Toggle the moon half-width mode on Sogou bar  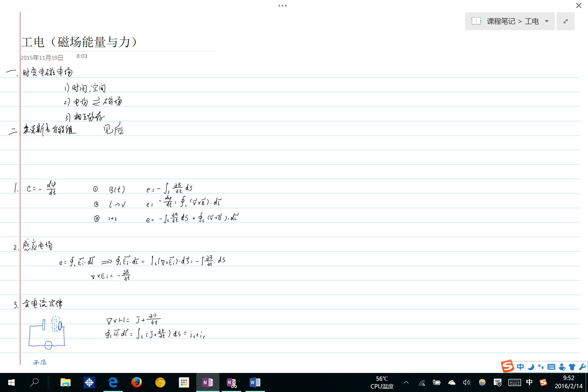click(x=531, y=367)
